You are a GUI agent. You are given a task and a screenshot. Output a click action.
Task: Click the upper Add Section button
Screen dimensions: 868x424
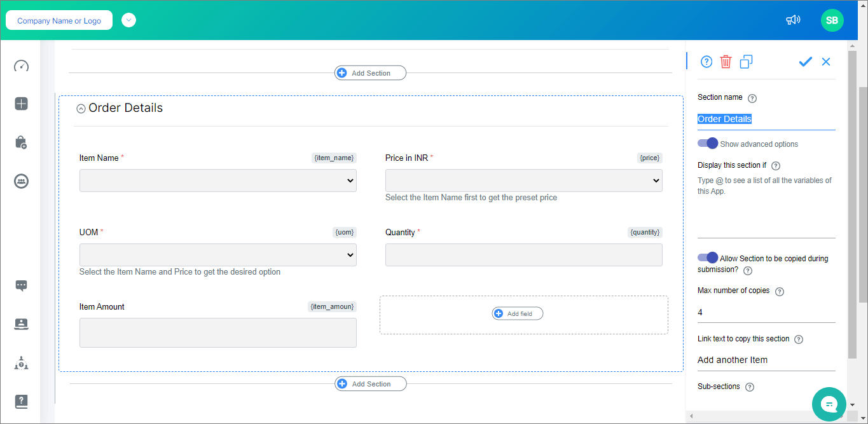pos(370,72)
